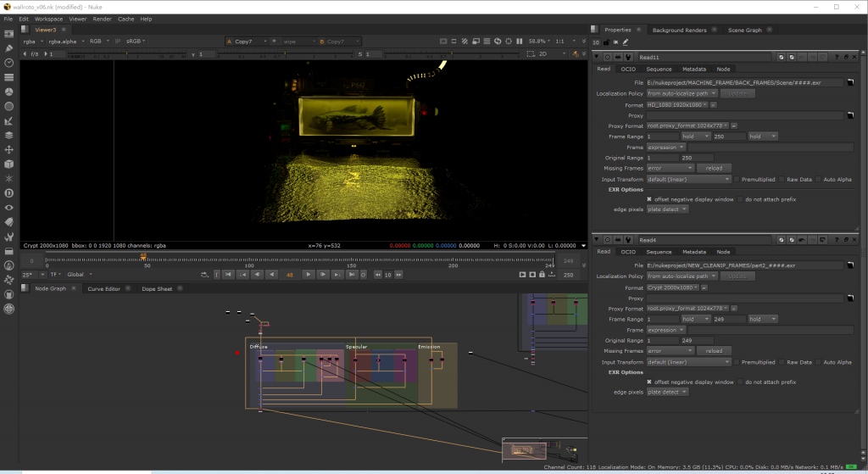Open the Render menu

pos(102,19)
